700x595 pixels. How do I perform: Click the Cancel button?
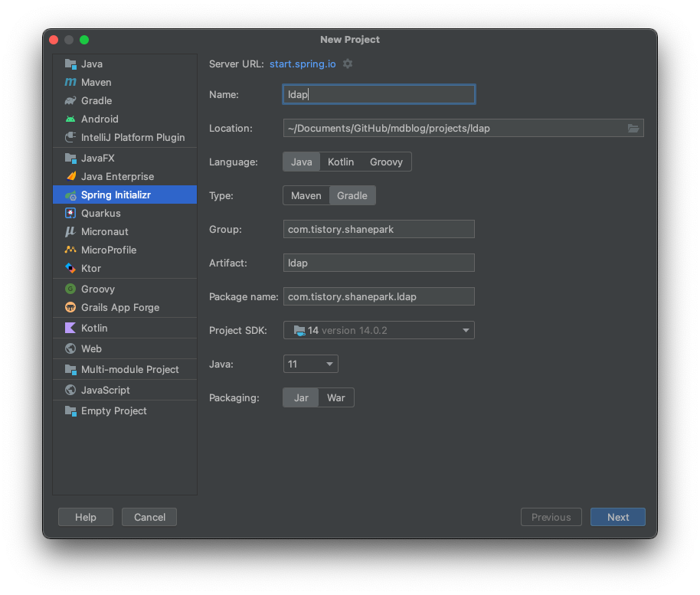coord(149,517)
